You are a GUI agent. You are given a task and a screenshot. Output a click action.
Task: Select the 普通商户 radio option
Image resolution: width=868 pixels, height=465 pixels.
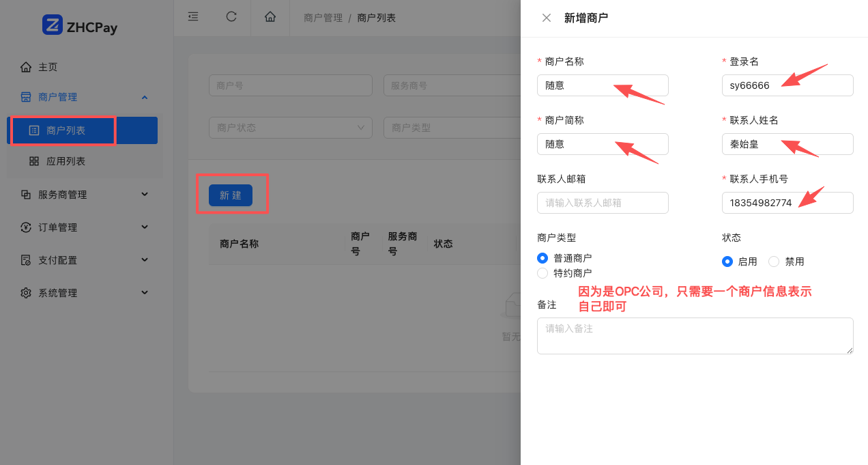coord(542,258)
